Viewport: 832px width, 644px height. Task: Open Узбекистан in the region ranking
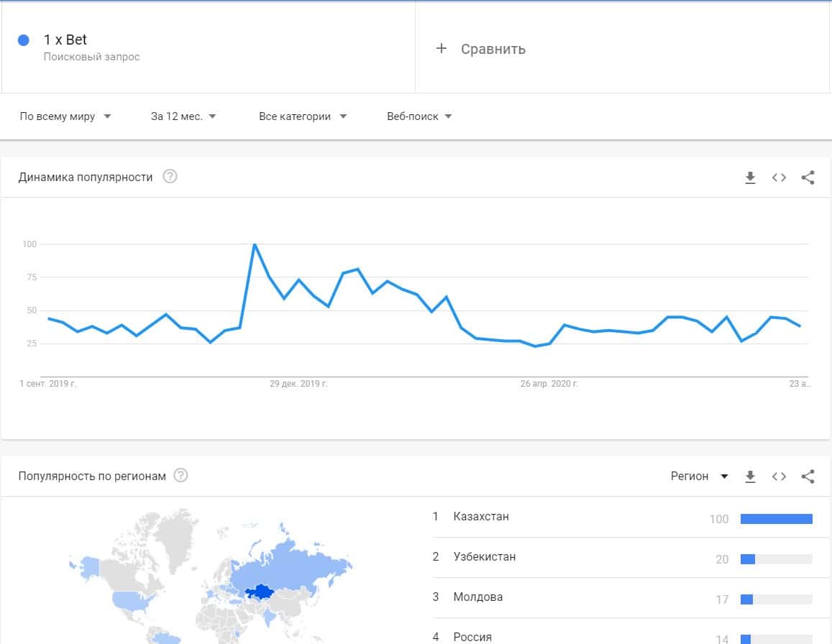pos(484,556)
